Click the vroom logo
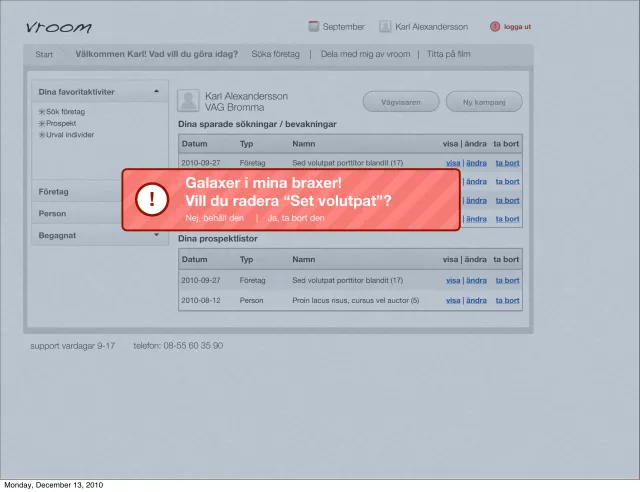The width and height of the screenshot is (640, 492). click(x=58, y=27)
